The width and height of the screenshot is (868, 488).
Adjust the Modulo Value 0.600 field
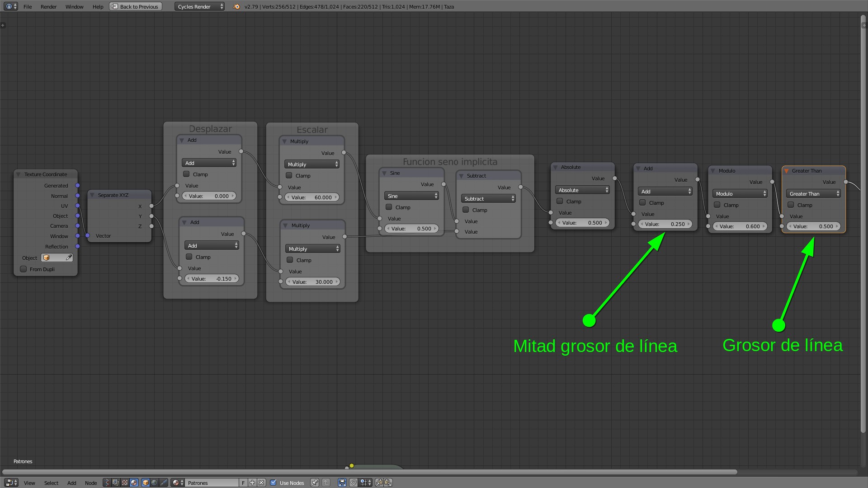coord(740,226)
